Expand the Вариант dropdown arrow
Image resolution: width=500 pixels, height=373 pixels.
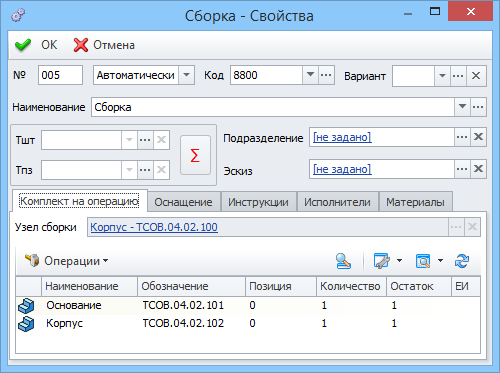[x=442, y=76]
